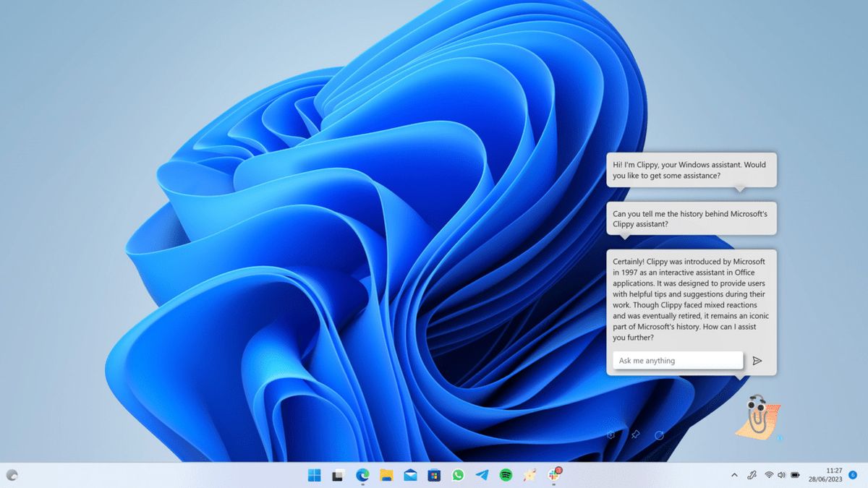Open Task View from taskbar

[x=338, y=475]
